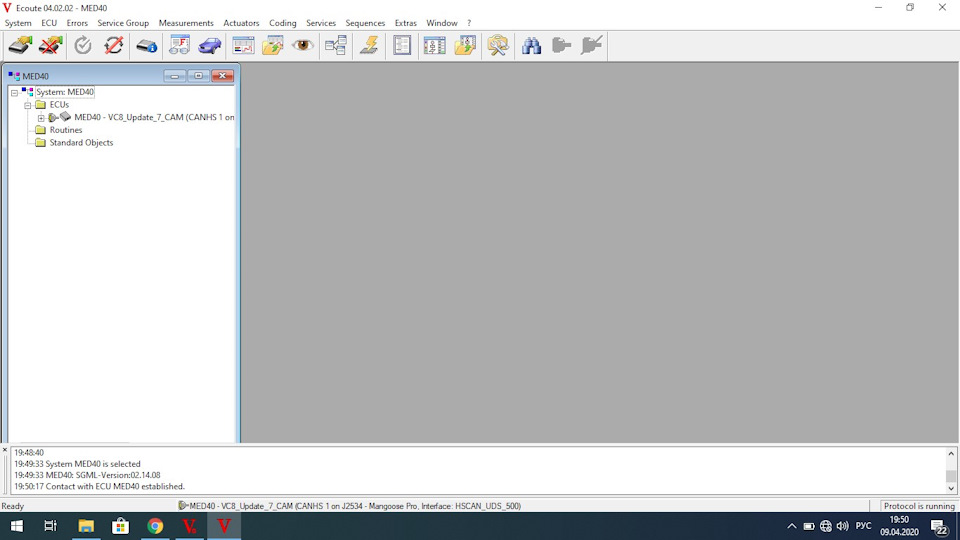
Task: Open the Actuators menu
Action: coord(241,23)
